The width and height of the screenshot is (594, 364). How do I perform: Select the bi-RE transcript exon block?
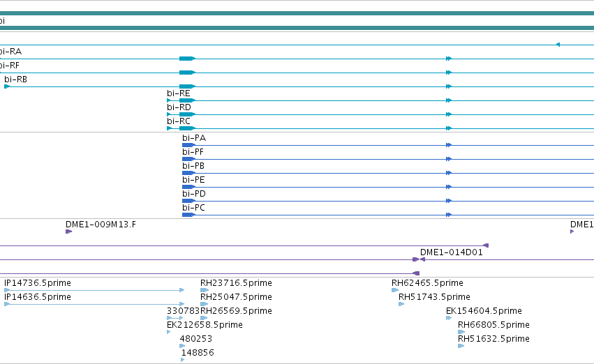187,100
